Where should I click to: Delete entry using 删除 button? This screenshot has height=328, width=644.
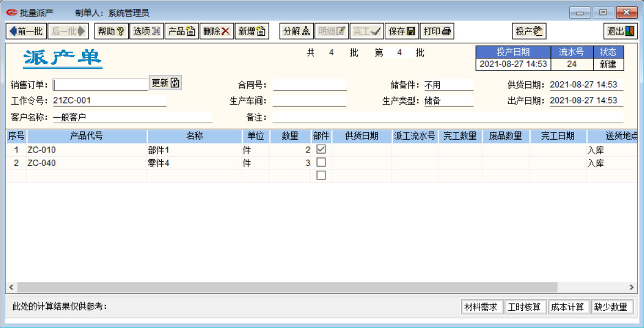[x=217, y=31]
